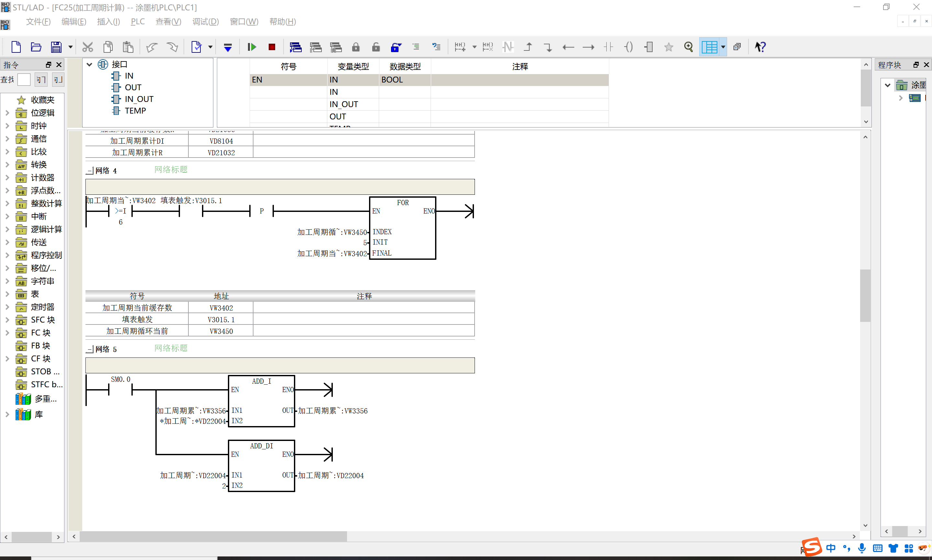Click the zoom magnifier toolbar icon
The width and height of the screenshot is (932, 560).
tap(689, 47)
